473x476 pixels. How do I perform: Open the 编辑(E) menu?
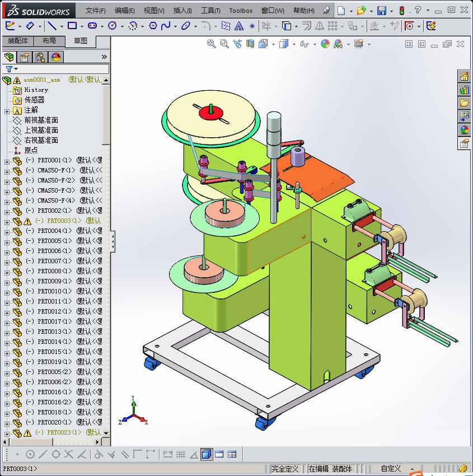pos(124,11)
